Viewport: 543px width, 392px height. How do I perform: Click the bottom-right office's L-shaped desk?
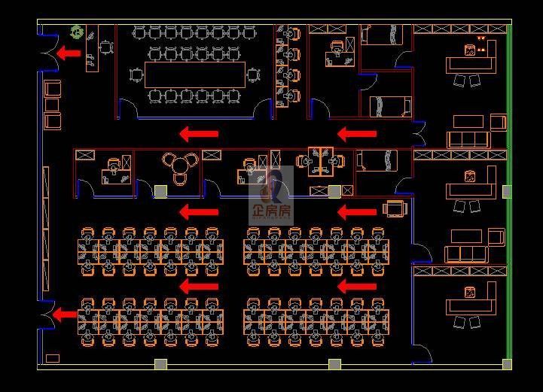(474, 299)
